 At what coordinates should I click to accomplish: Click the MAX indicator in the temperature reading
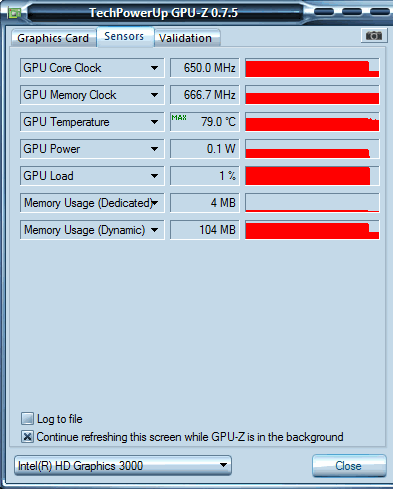[x=179, y=118]
